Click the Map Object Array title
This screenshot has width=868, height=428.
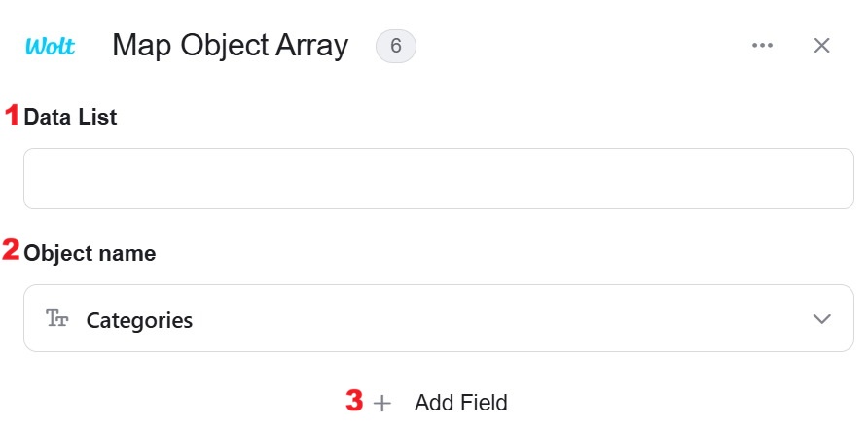click(230, 46)
